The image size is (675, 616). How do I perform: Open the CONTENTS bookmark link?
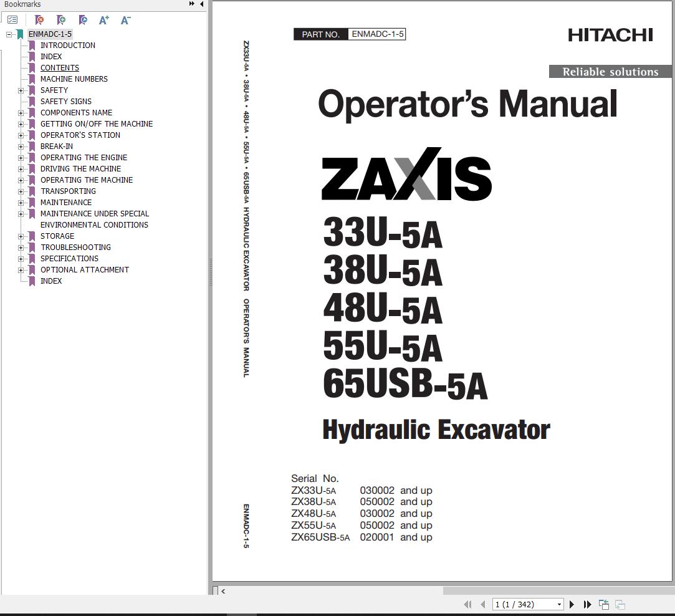tap(60, 67)
